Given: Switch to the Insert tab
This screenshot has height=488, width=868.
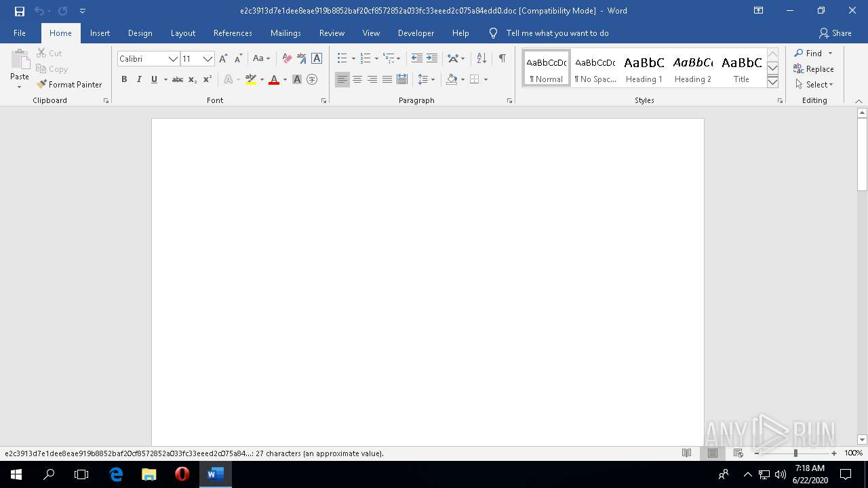Looking at the screenshot, I should click(100, 33).
